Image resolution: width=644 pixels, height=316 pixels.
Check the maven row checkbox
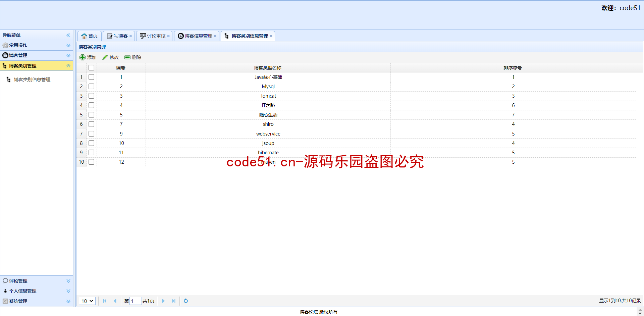(91, 162)
